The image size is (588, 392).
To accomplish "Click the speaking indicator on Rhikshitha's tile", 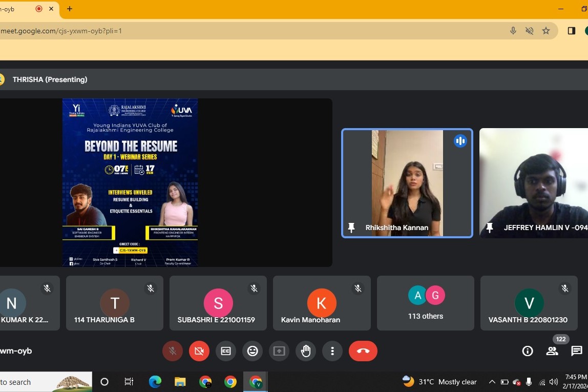I will [x=460, y=141].
